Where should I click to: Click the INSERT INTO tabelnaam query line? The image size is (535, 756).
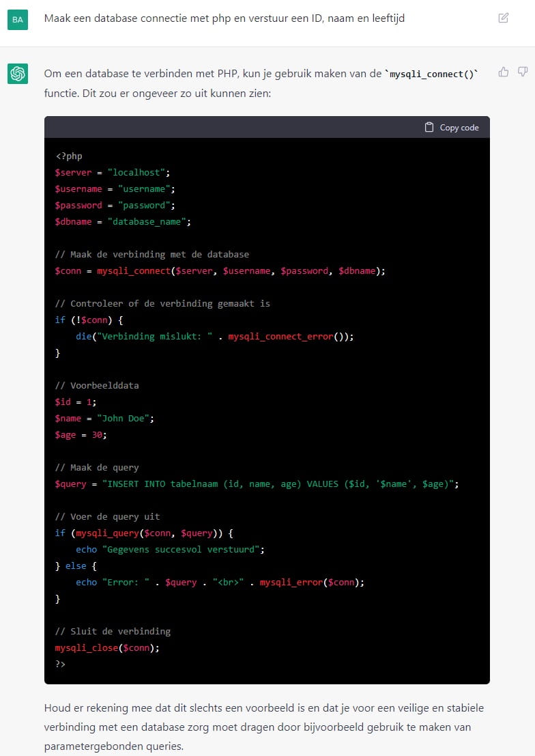(257, 484)
